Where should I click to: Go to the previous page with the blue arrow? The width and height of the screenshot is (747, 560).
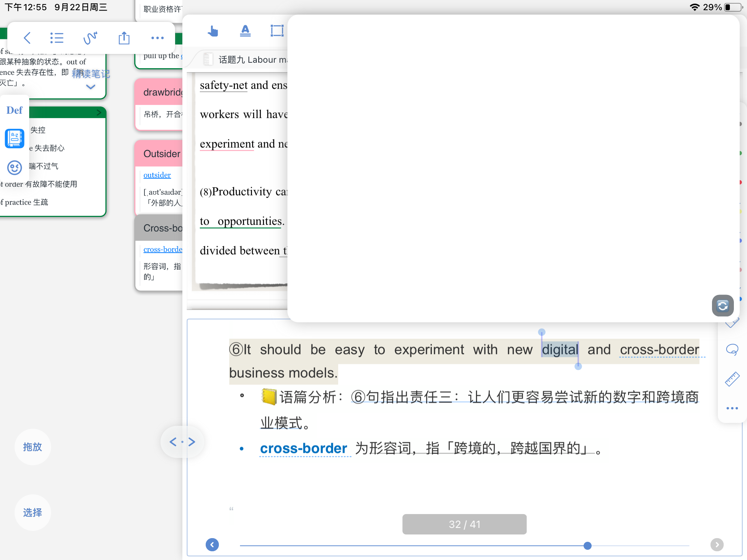[212, 545]
